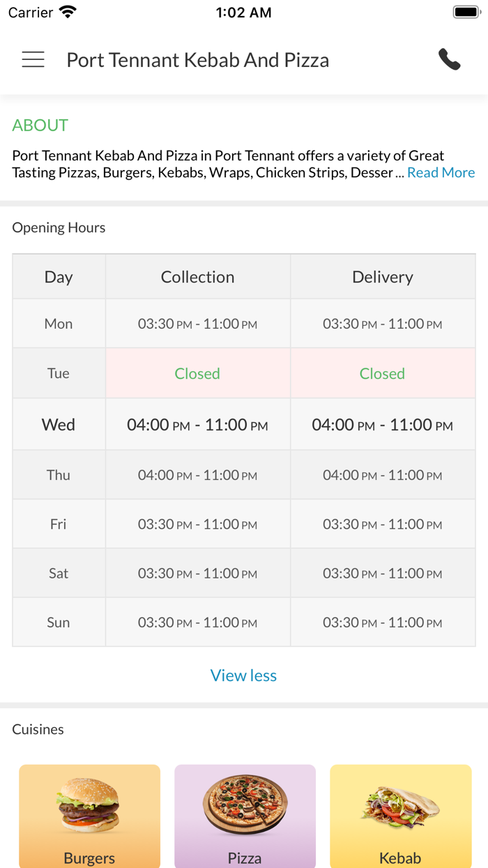This screenshot has height=868, width=488.
Task: Collapse opening hours with View less
Action: (x=243, y=675)
